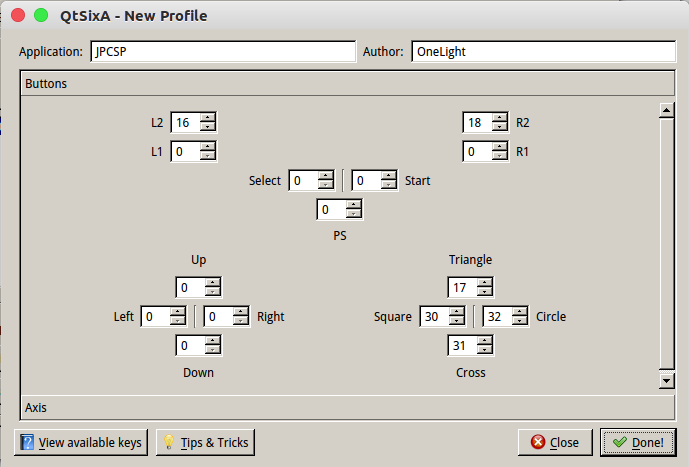The width and height of the screenshot is (689, 467).
Task: Increase the Start key value
Action: 390,176
